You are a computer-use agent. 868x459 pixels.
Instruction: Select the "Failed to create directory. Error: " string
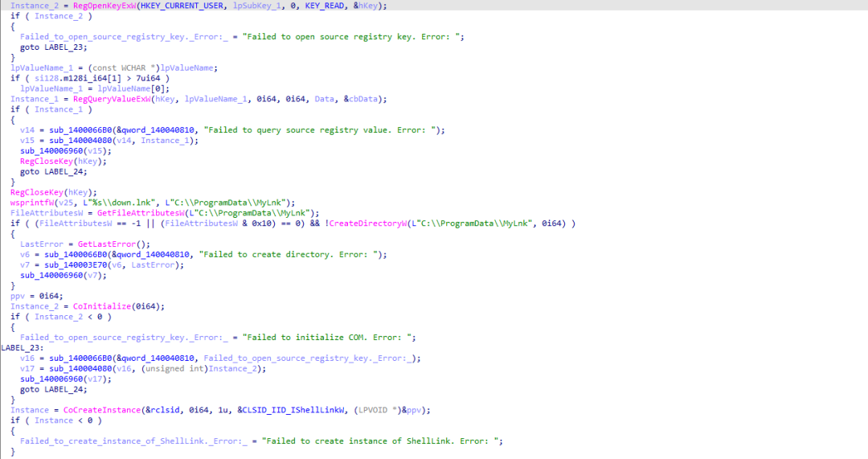coord(291,255)
